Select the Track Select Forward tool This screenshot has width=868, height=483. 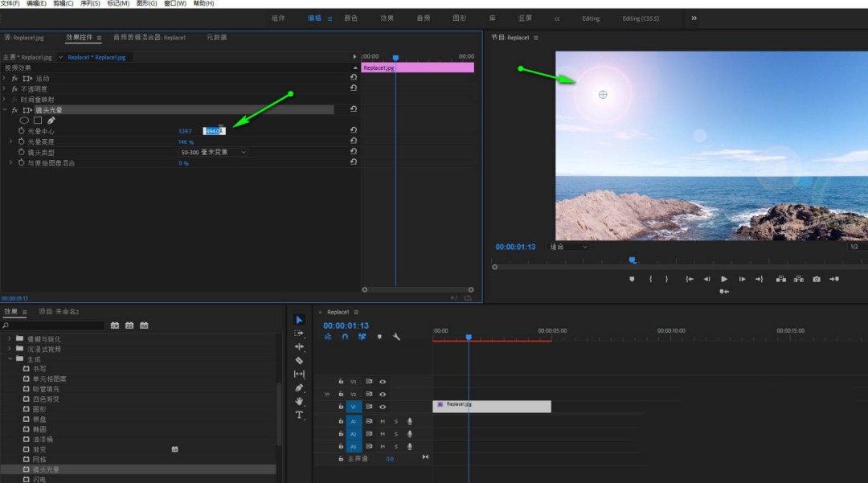[299, 333]
